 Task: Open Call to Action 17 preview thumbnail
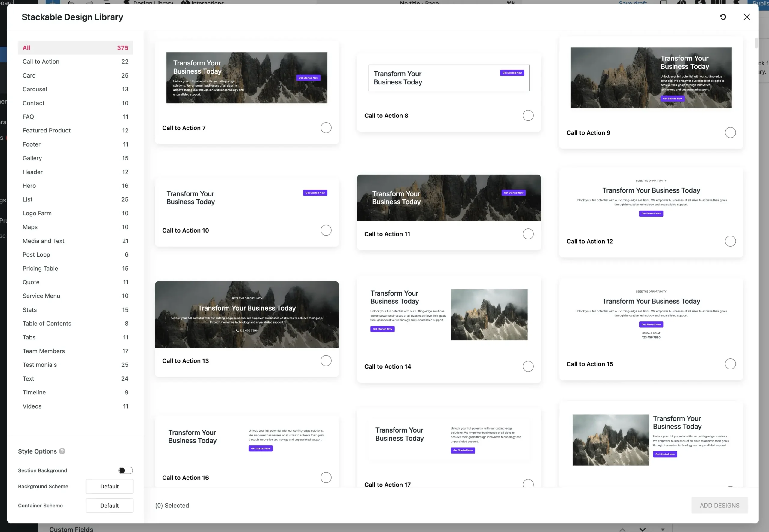449,440
